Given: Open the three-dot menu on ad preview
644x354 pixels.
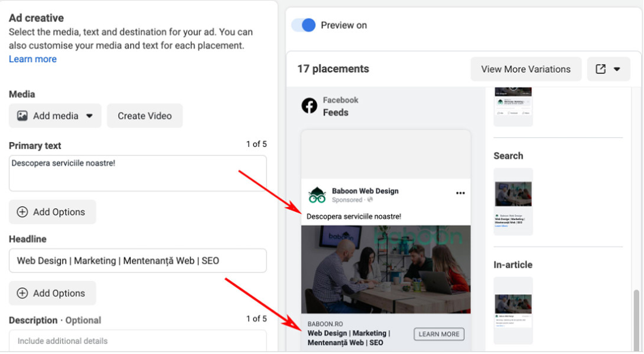Looking at the screenshot, I should pyautogui.click(x=460, y=193).
